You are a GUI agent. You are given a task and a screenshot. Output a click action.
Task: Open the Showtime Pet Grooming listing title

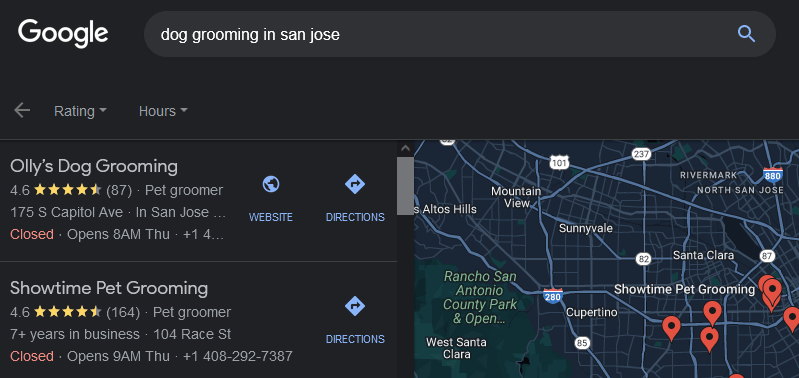tap(109, 288)
